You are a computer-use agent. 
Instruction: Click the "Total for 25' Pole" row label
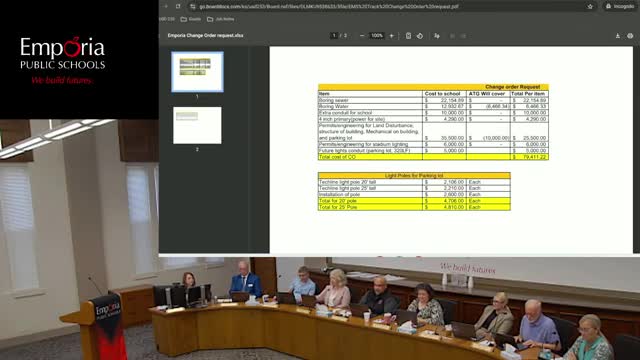338,207
